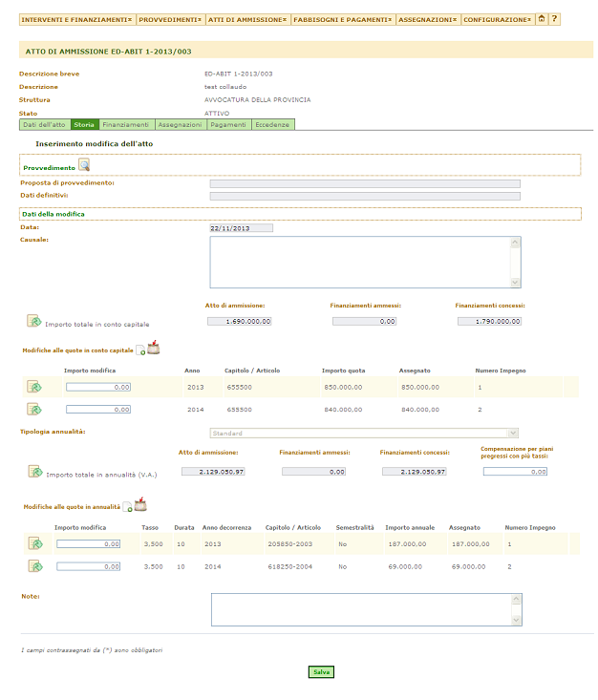Screen dimensions: 598x700
Task: Click icon beside Importo totale in annualità
Action: tap(35, 472)
